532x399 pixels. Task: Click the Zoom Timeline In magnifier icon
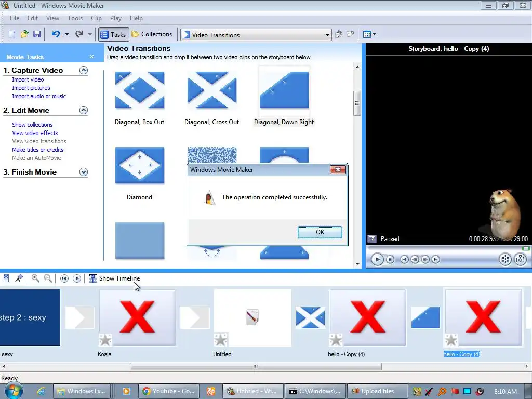(35, 278)
